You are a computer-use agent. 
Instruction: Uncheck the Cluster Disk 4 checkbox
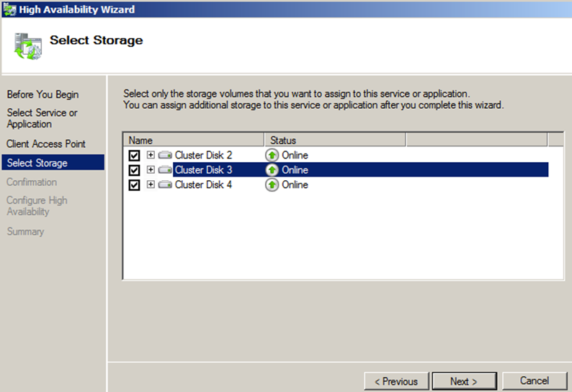[x=134, y=185]
